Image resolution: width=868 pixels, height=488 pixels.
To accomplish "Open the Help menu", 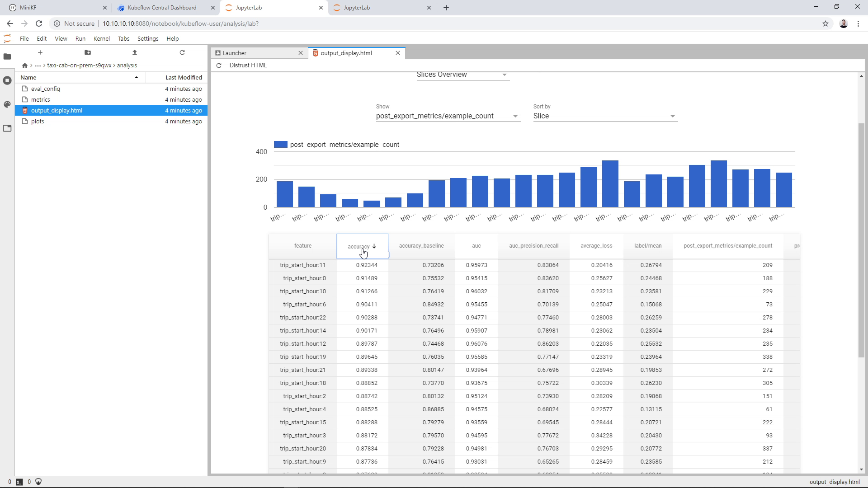I will point(173,39).
